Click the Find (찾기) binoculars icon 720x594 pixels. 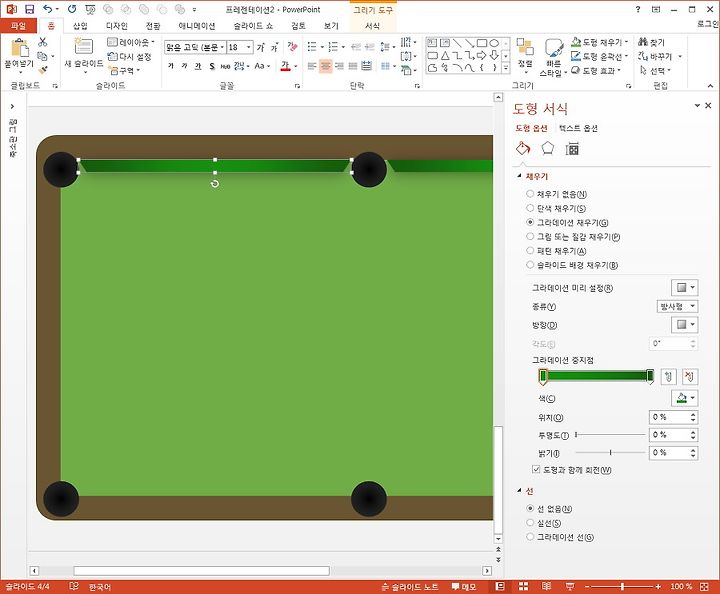click(643, 42)
